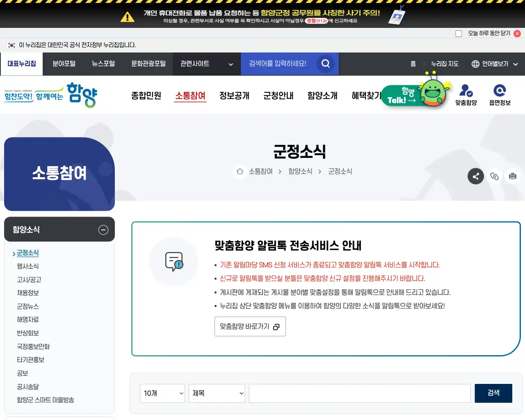
Task: Print the page with the printer icon
Action: 512,176
